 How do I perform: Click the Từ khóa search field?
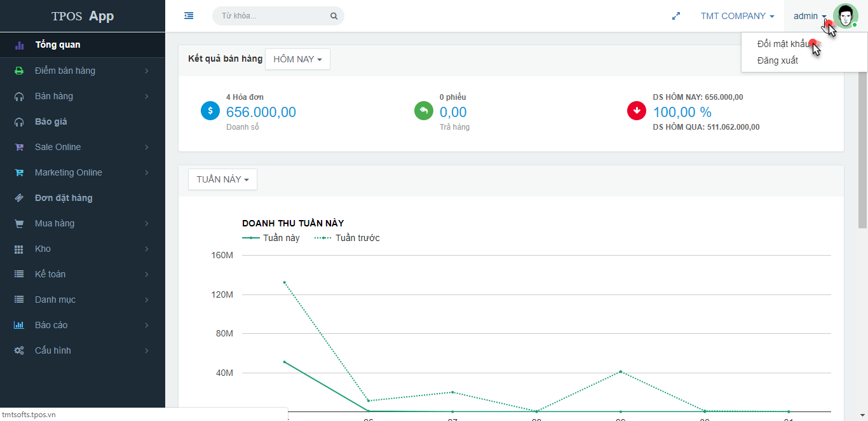[x=273, y=16]
